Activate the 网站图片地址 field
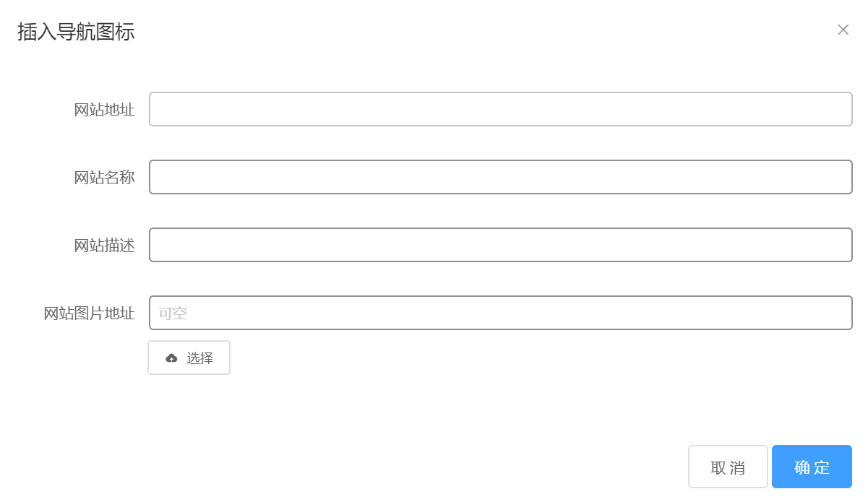Screen dimensions: 868x502 pos(501,313)
